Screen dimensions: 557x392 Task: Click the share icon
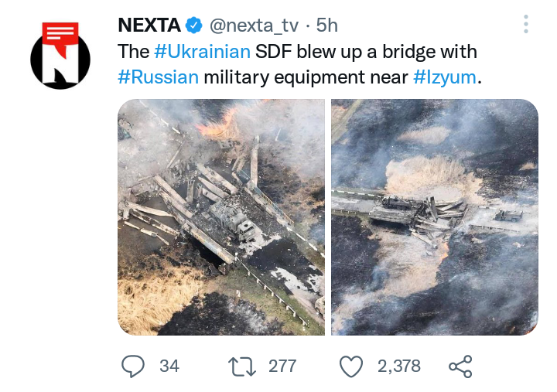click(x=460, y=366)
